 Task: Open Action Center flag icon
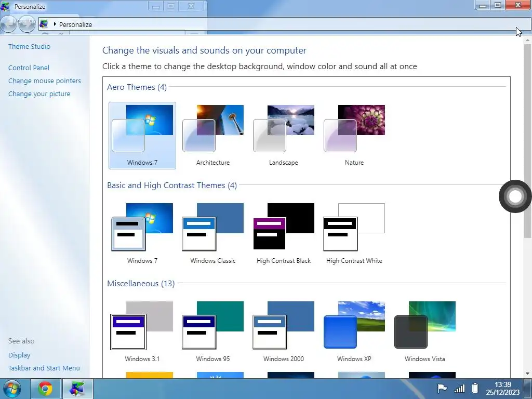[x=442, y=388]
